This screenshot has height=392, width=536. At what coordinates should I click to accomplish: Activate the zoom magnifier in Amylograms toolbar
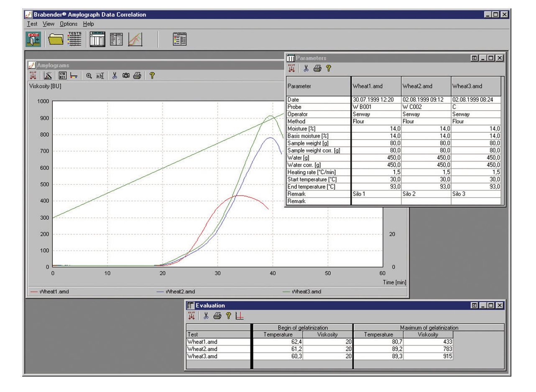(x=89, y=76)
